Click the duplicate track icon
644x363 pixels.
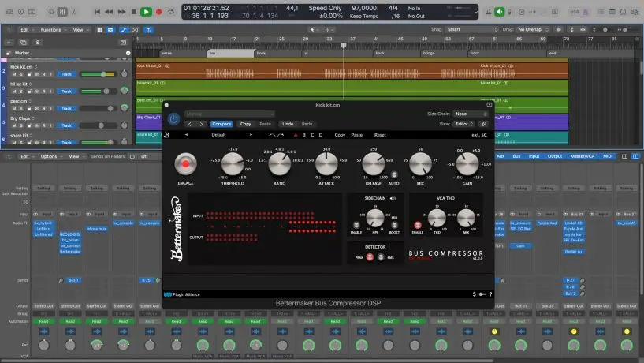click(x=24, y=43)
